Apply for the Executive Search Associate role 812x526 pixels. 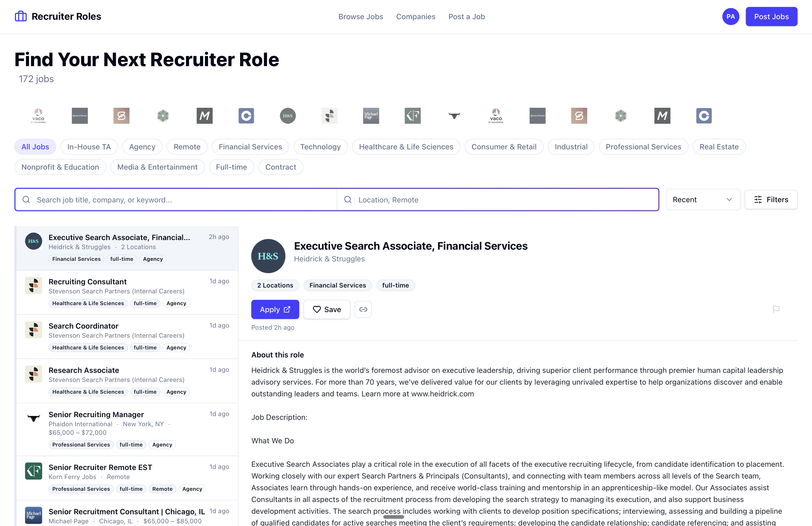click(275, 309)
